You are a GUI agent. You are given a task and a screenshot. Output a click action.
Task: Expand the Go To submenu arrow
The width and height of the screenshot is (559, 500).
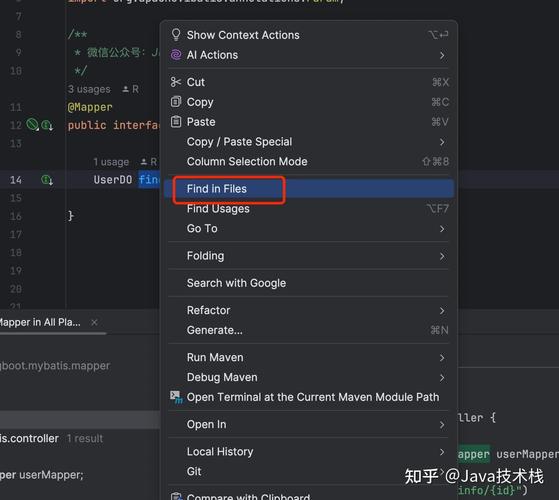442,229
